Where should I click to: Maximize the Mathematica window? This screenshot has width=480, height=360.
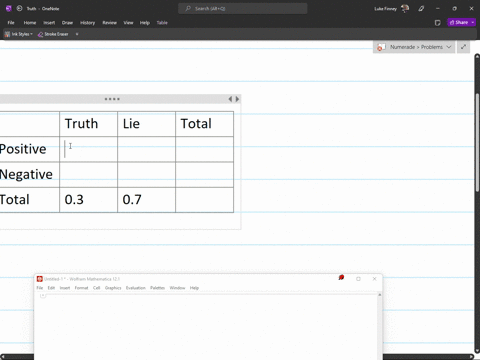pos(358,279)
